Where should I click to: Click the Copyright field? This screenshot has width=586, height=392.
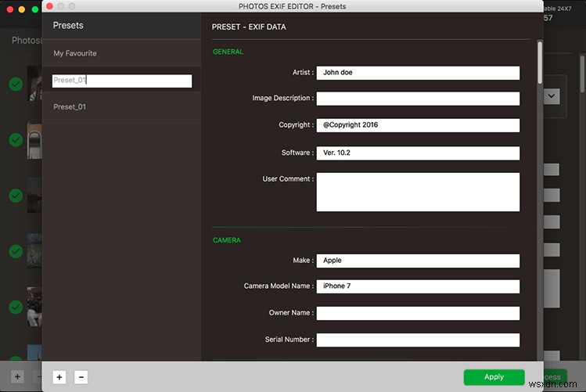[x=418, y=125]
